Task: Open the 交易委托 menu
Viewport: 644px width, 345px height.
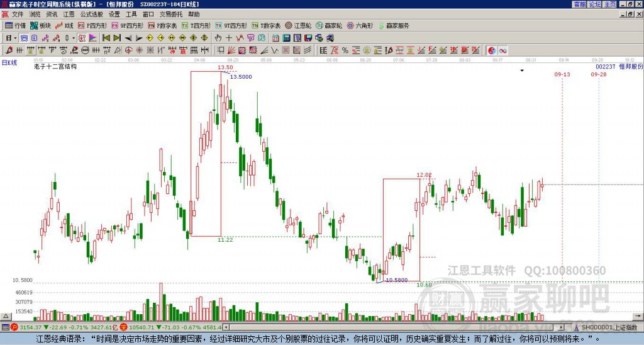Action: [171, 14]
